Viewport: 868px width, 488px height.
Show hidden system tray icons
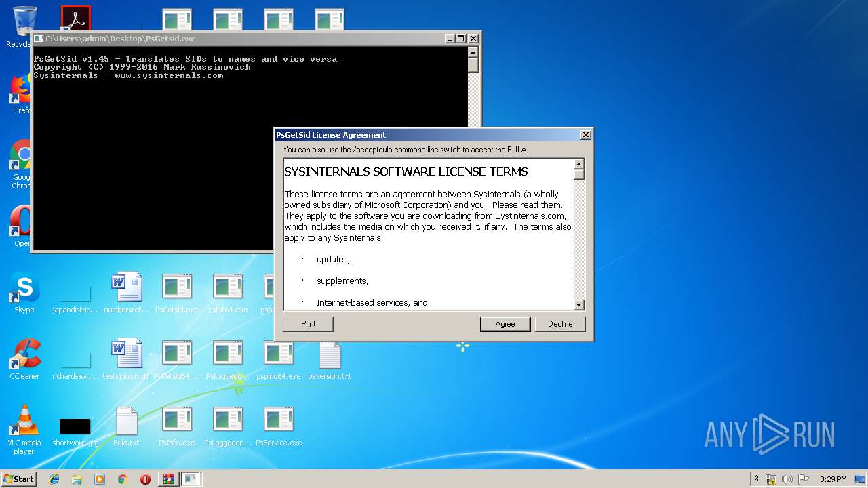756,479
